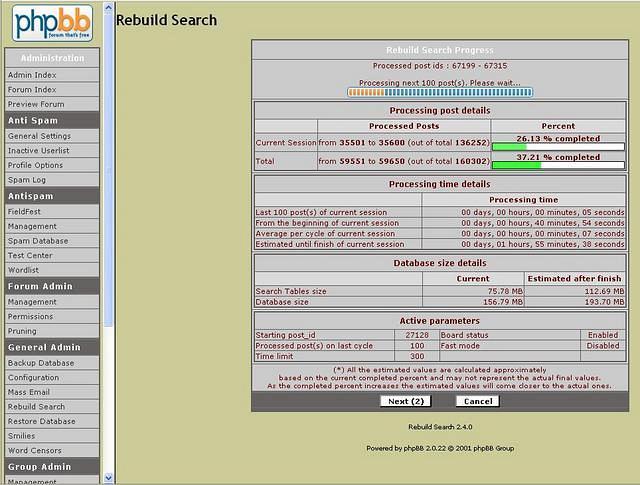Screen dimensions: 640x485
Task: Open Admin Index link
Action: 32,75
